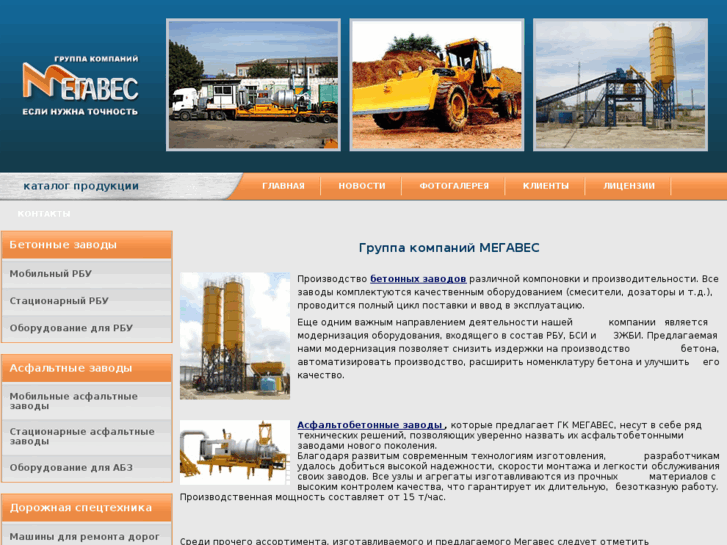Select Стационарные асфальтные заводы link
The width and height of the screenshot is (727, 545).
click(x=87, y=436)
